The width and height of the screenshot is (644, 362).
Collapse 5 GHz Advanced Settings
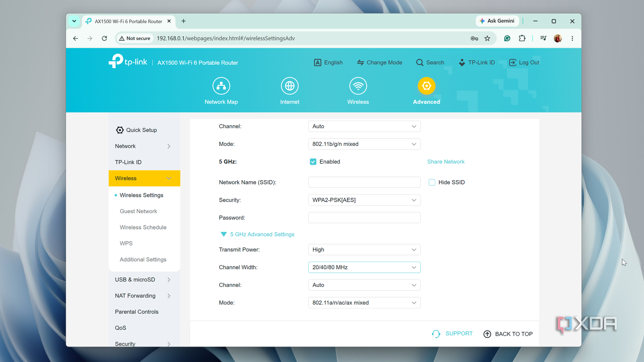(257, 234)
